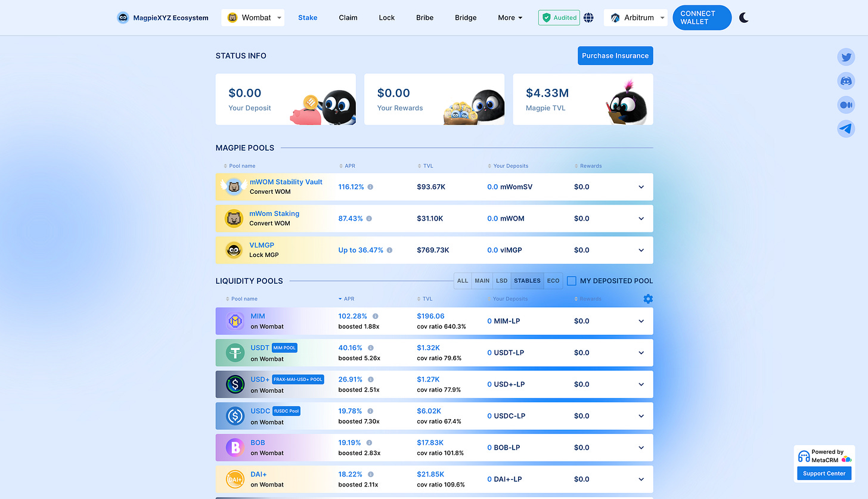Viewport: 868px width, 499px height.
Task: Click the MIM pool token icon
Action: tap(235, 321)
